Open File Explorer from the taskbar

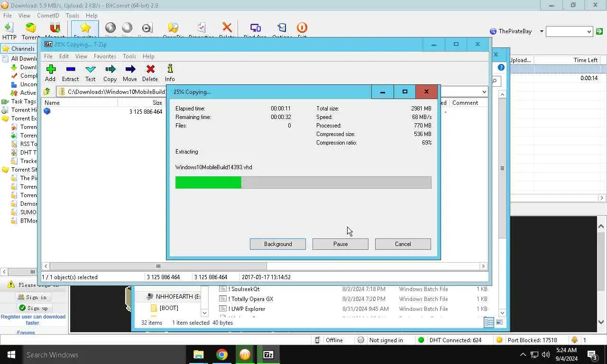(198, 355)
